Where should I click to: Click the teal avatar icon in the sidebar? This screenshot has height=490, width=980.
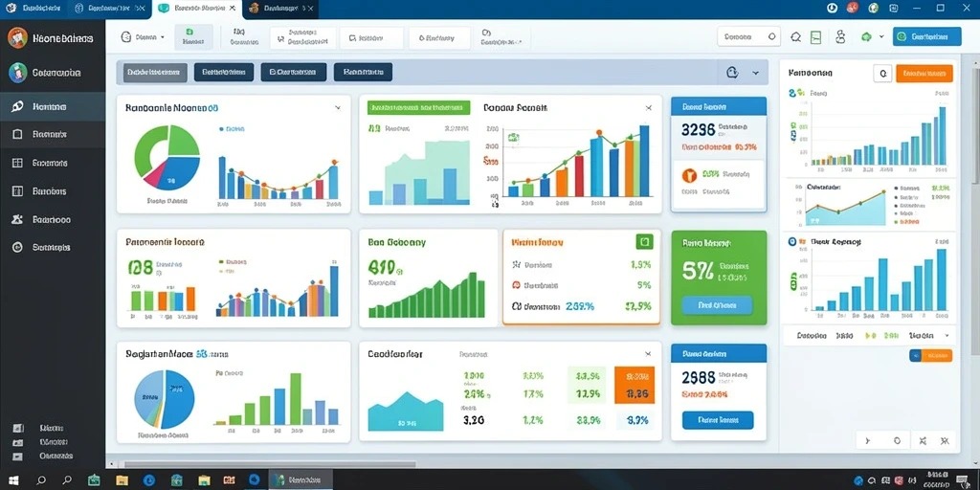click(x=17, y=73)
